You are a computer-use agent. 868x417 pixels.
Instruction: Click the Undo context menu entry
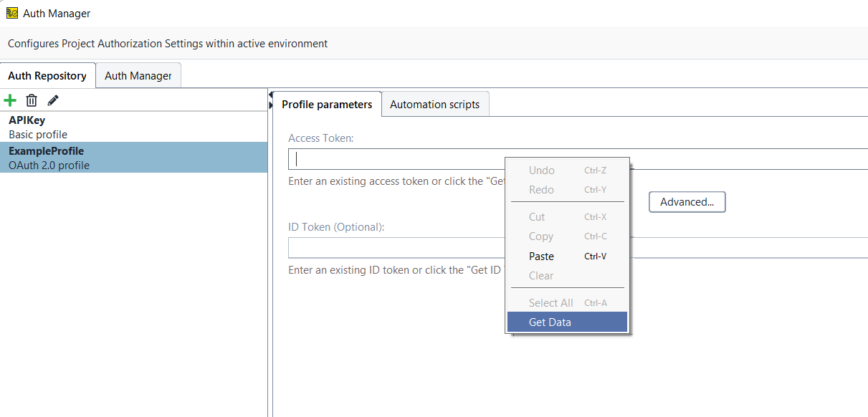541,171
